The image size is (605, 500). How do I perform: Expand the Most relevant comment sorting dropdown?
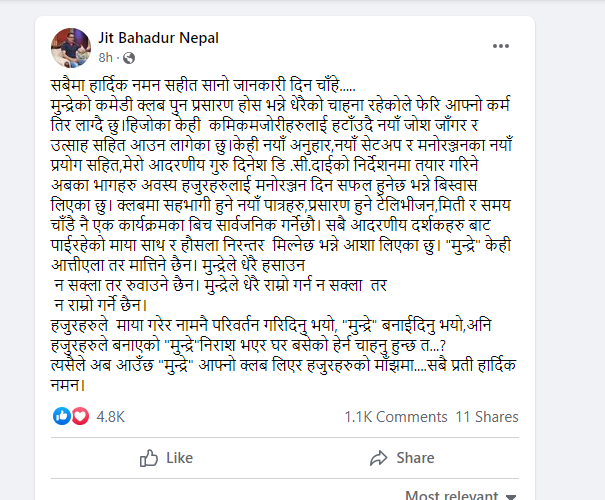click(x=461, y=495)
